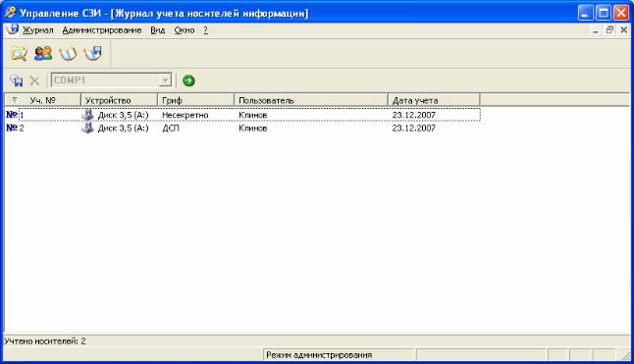
Task: Sort by the Гриф column header
Action: click(195, 100)
